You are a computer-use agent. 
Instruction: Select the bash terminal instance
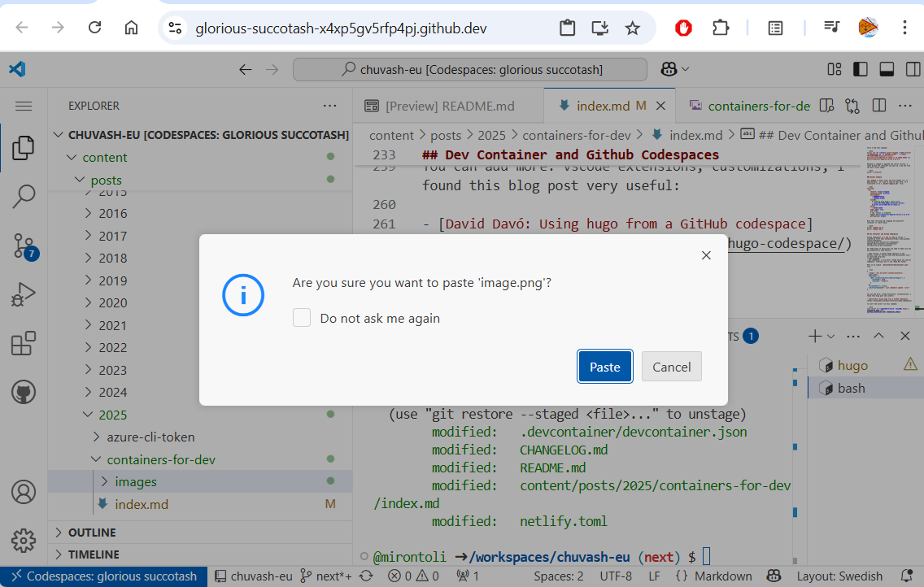pyautogui.click(x=865, y=388)
